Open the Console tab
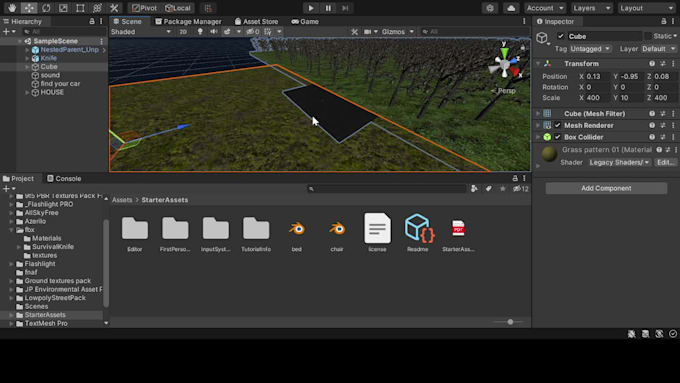 (x=64, y=178)
